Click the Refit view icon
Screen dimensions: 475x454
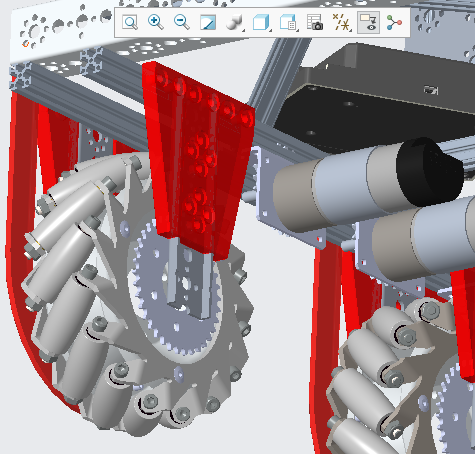pos(130,22)
